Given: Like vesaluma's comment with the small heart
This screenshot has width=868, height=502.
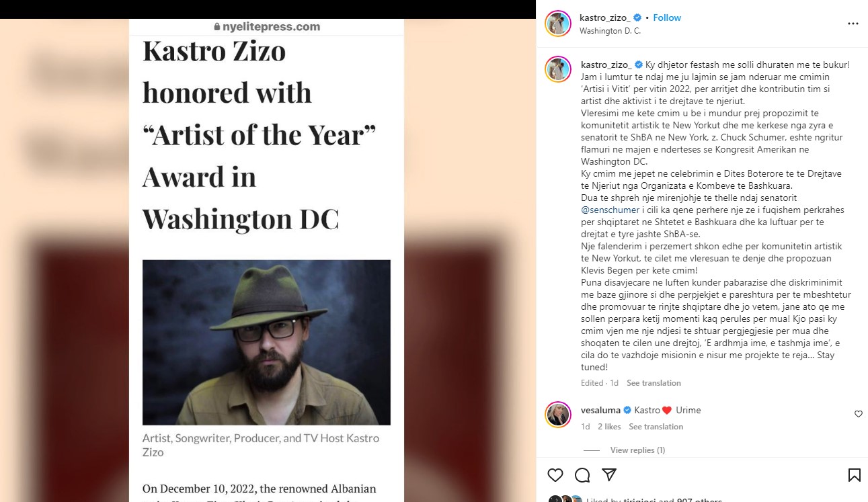Looking at the screenshot, I should coord(858,414).
